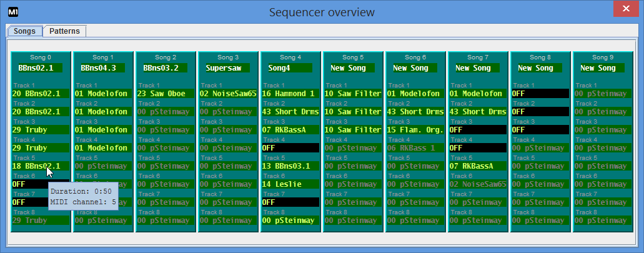Viewport: 644px width, 253px height.
Task: Select '15 Flam. Org.' in Song 6
Action: [415, 130]
